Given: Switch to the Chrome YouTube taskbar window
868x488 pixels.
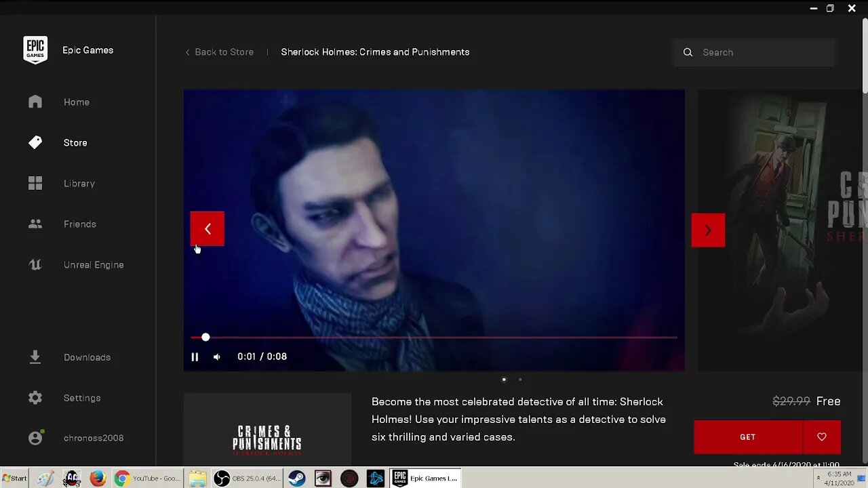Looking at the screenshot, I should (147, 479).
